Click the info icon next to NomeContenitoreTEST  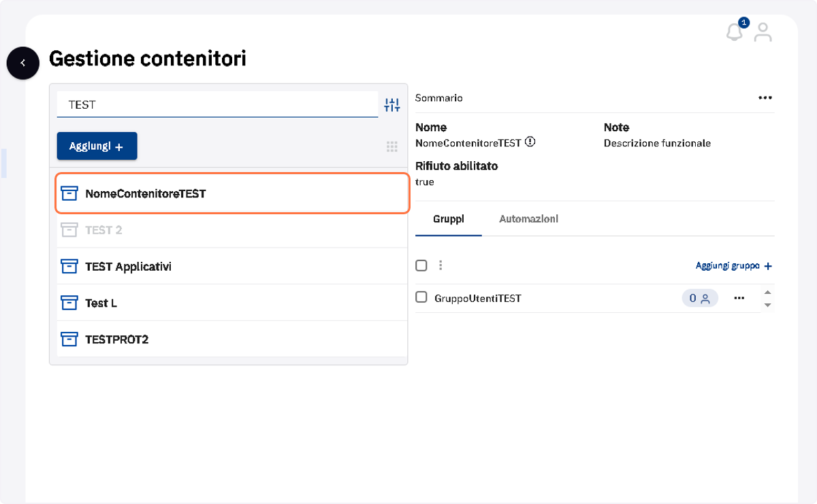pos(530,143)
